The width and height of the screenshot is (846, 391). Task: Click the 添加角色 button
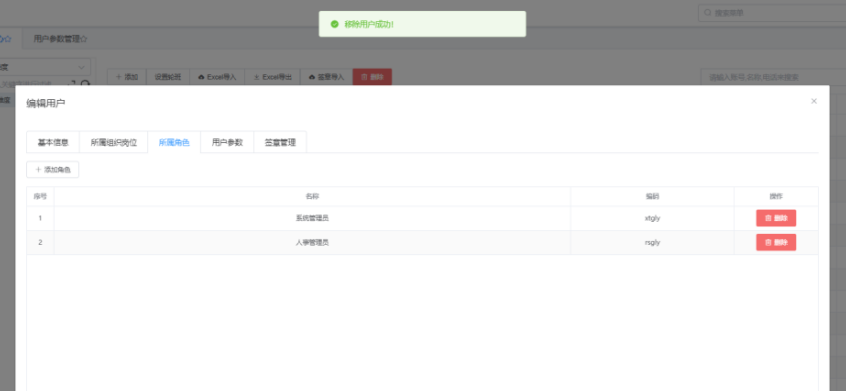53,169
